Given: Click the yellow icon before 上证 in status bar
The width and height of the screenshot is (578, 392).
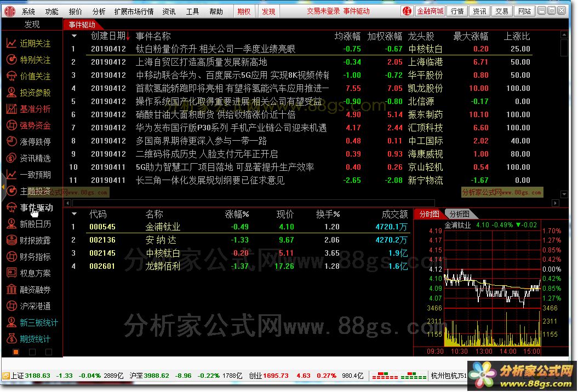Looking at the screenshot, I should point(5,376).
